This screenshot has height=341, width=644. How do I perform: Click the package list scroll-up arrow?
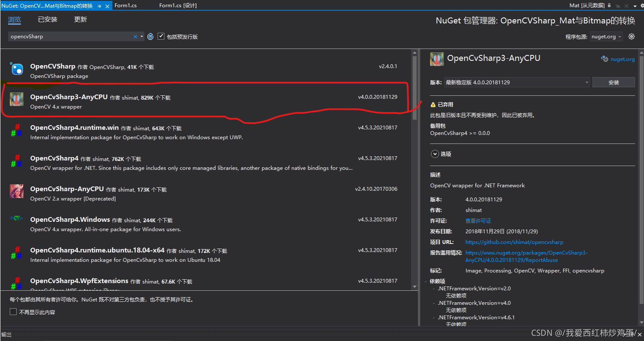[x=414, y=52]
